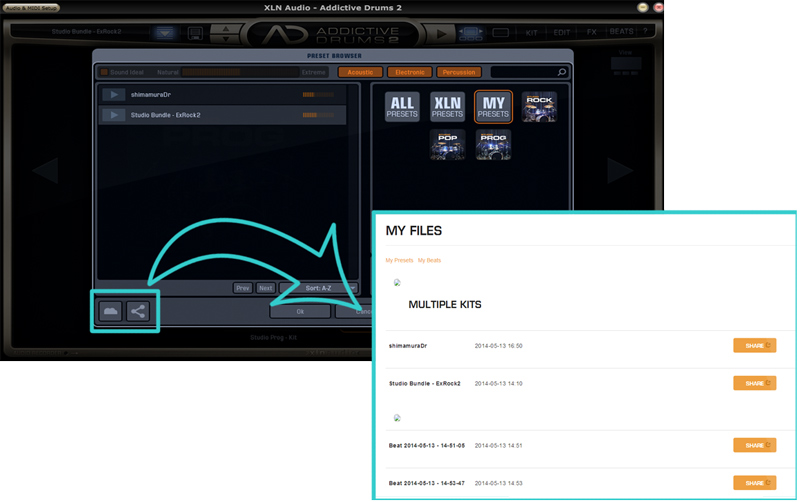This screenshot has height=502, width=800.
Task: Click the MULTIPLE KITS heading
Action: pos(445,305)
